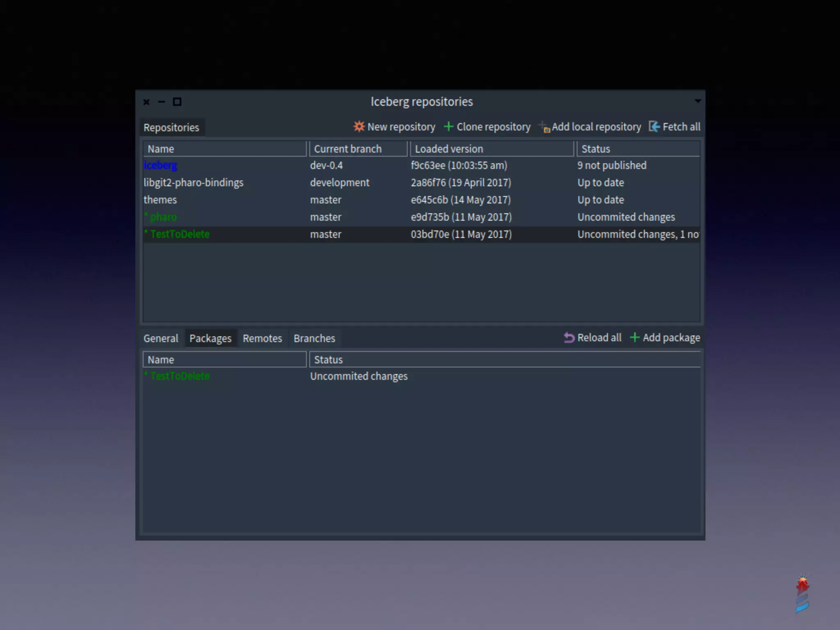Select the pharo repository row
840x630 pixels.
click(163, 217)
